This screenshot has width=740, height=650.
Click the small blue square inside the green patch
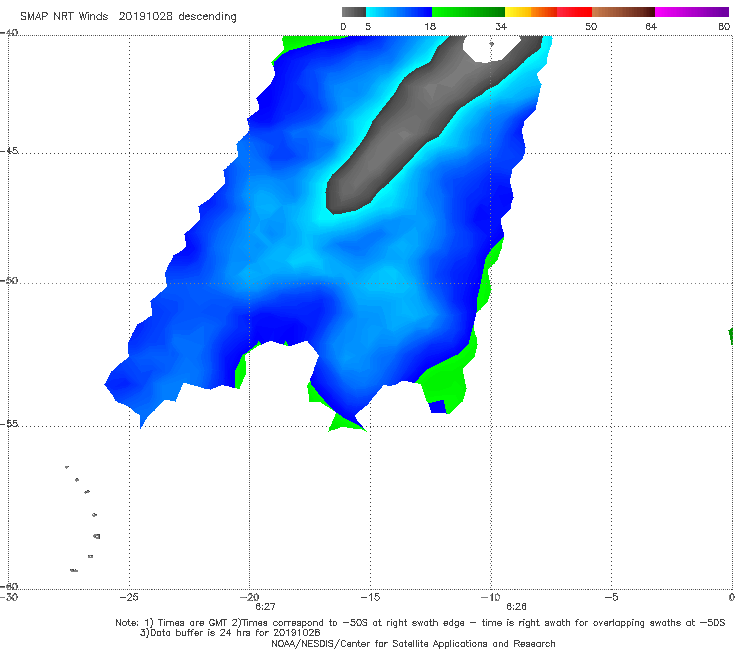(x=438, y=406)
